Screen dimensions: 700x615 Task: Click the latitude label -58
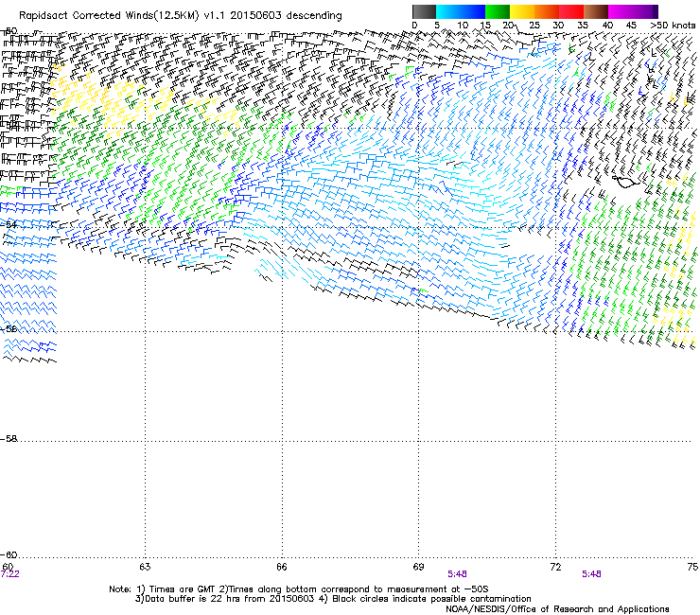tap(9, 439)
